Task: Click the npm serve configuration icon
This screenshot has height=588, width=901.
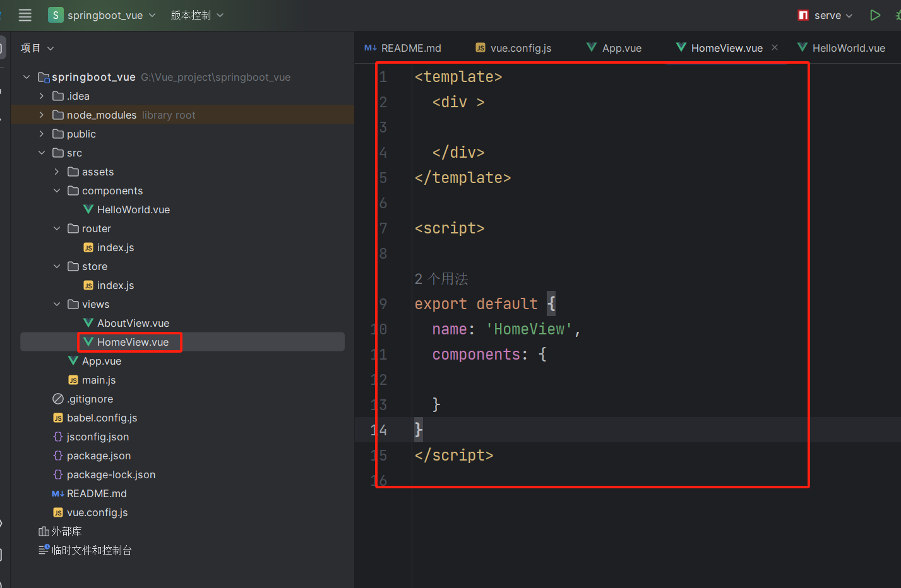Action: pos(803,15)
